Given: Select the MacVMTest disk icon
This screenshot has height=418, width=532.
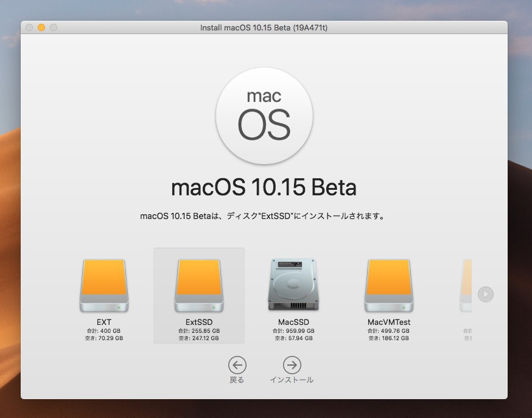Looking at the screenshot, I should coord(388,285).
